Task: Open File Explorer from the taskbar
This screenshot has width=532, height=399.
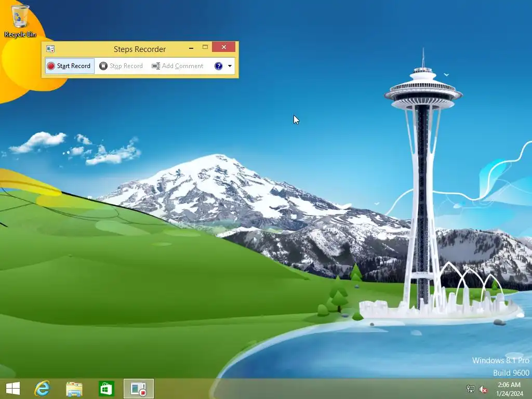Action: pyautogui.click(x=74, y=389)
